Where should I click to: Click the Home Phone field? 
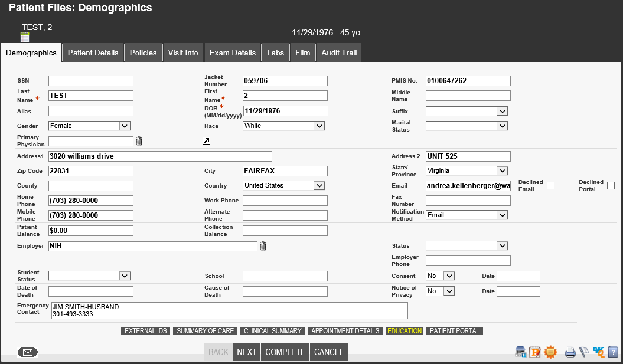(91, 201)
